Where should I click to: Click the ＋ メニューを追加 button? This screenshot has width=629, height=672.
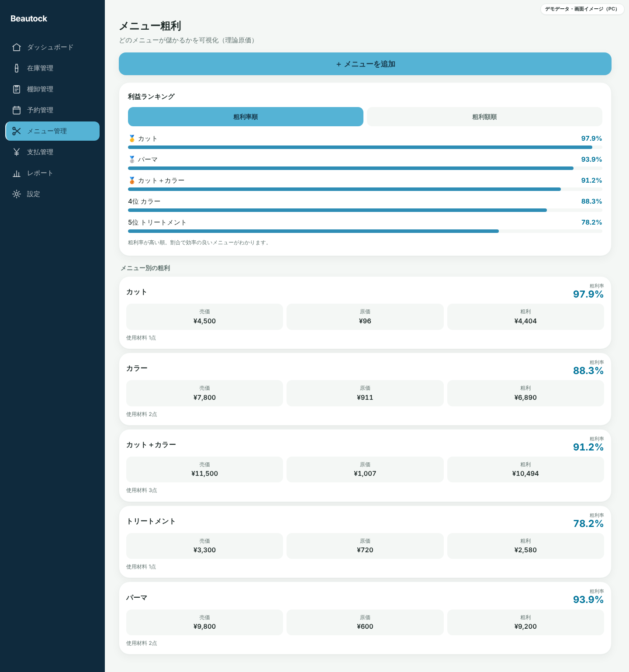click(365, 64)
